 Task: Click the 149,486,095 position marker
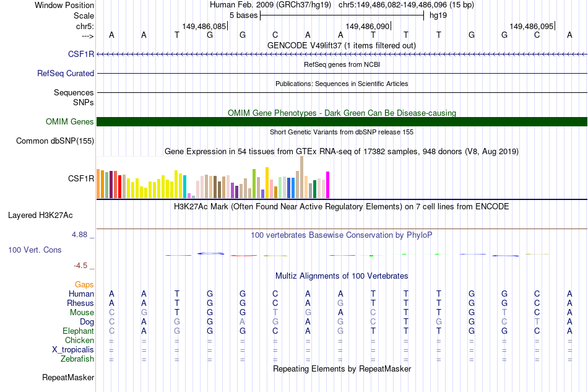532,26
